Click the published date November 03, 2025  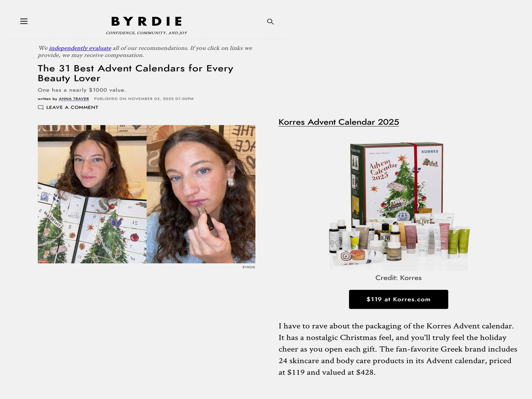(144, 99)
